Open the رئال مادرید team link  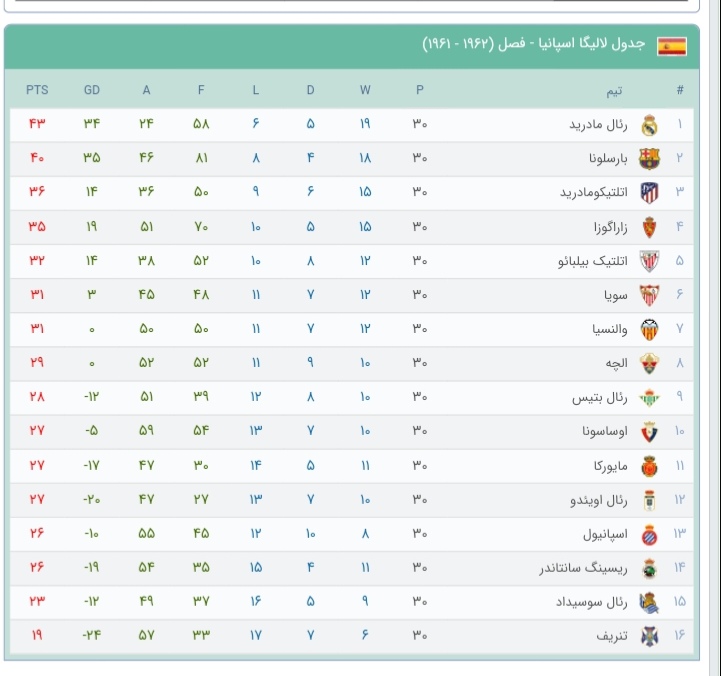click(x=598, y=125)
